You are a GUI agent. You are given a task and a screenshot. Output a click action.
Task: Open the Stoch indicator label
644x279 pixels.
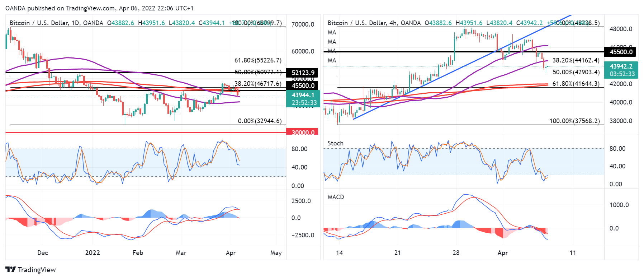(335, 143)
